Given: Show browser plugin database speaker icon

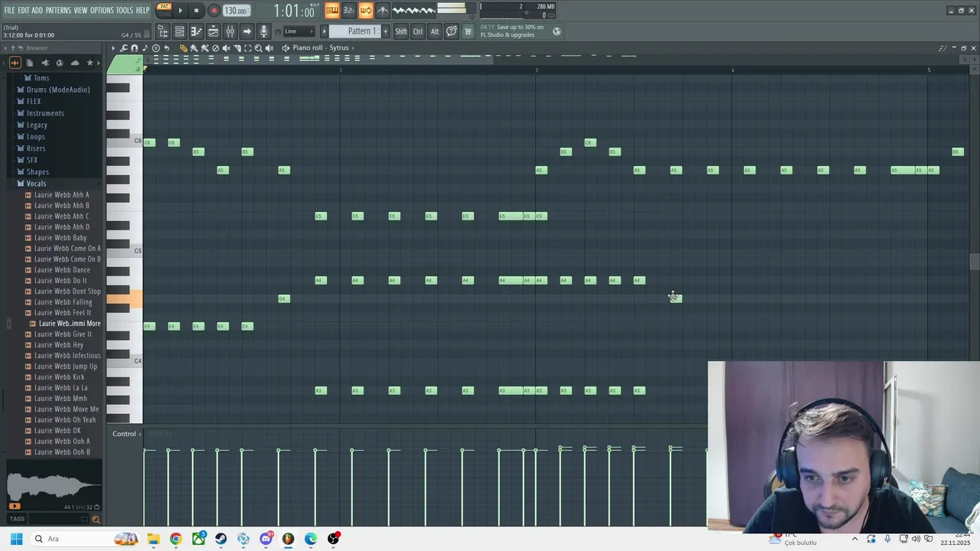Looking at the screenshot, I should pyautogui.click(x=44, y=63).
